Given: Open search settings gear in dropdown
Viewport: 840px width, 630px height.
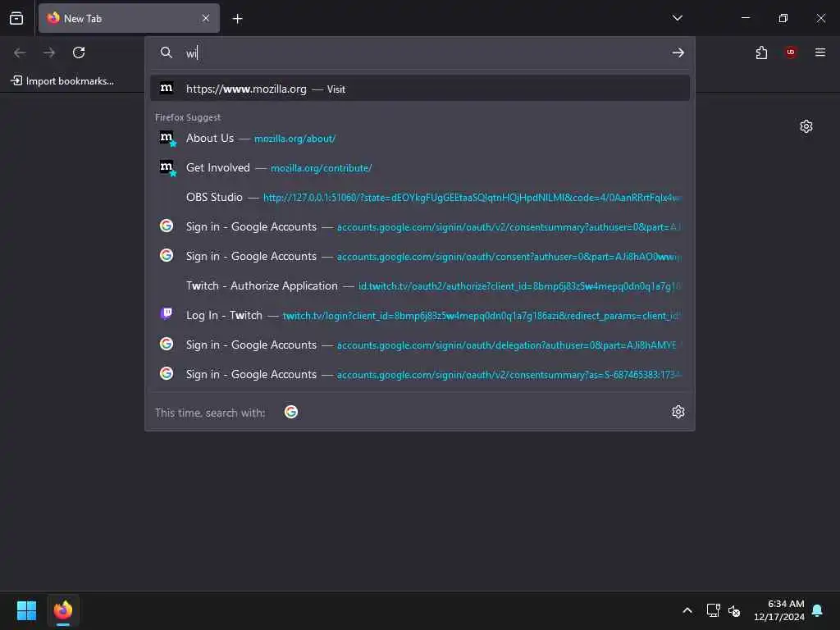Looking at the screenshot, I should pos(678,412).
